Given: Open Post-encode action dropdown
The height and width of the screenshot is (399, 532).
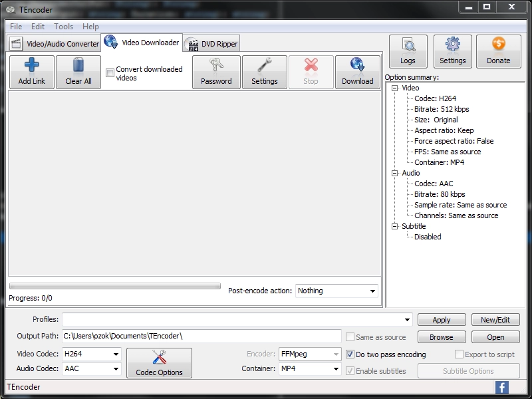Looking at the screenshot, I should 336,291.
